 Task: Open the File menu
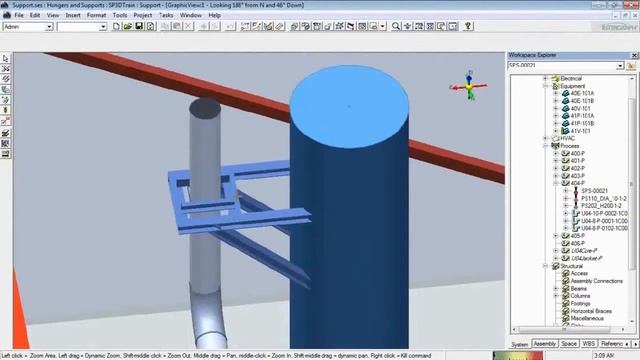19,16
